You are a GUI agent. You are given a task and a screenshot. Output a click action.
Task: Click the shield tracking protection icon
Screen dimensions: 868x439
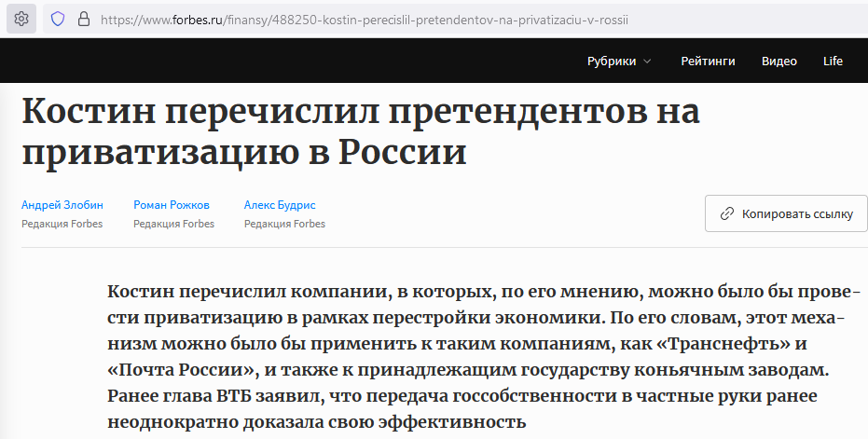[58, 20]
